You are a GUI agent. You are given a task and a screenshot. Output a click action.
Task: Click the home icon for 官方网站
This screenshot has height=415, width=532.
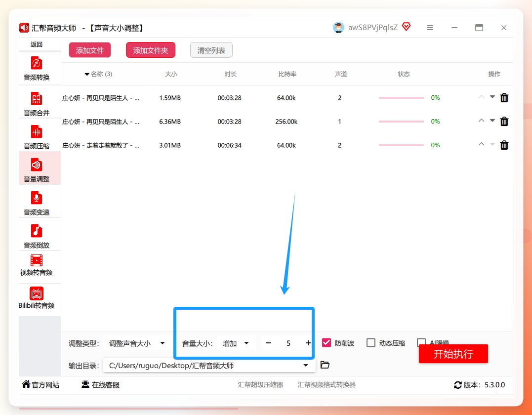[x=26, y=384]
